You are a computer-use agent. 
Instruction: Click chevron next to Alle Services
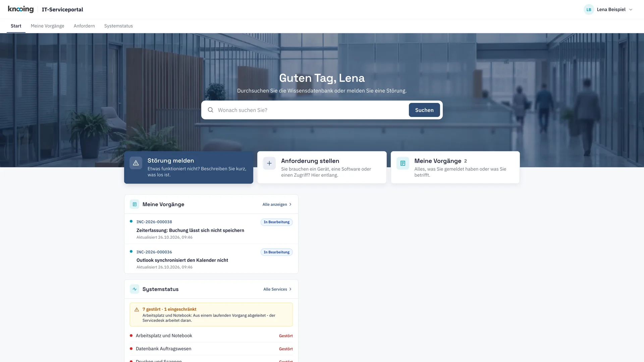tap(290, 289)
